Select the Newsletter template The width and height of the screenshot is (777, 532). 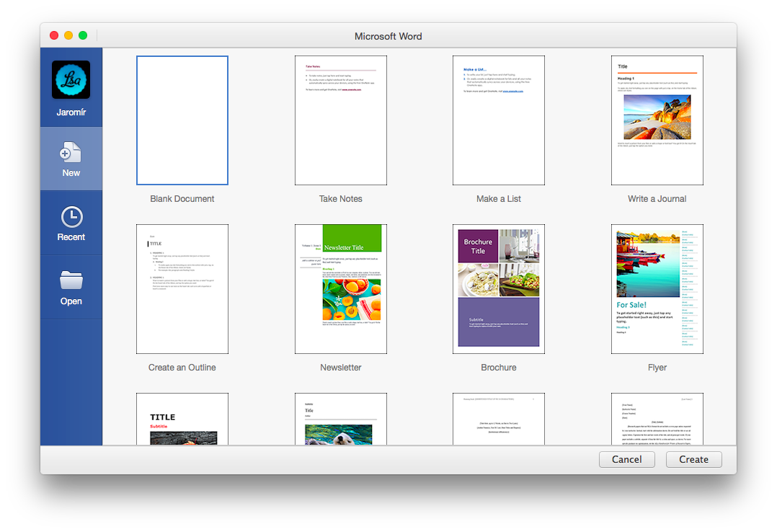point(340,288)
